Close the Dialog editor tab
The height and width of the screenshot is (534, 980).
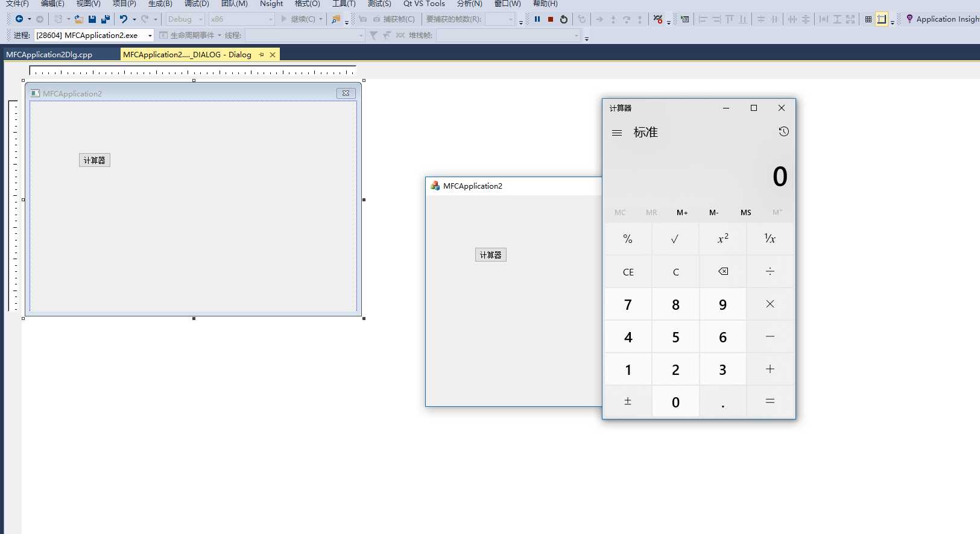tap(273, 54)
